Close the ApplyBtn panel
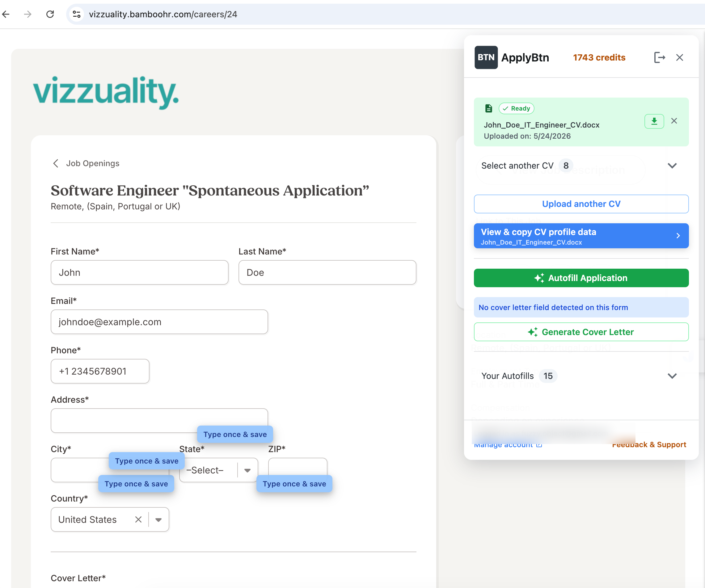Viewport: 705px width, 588px height. pyautogui.click(x=679, y=57)
